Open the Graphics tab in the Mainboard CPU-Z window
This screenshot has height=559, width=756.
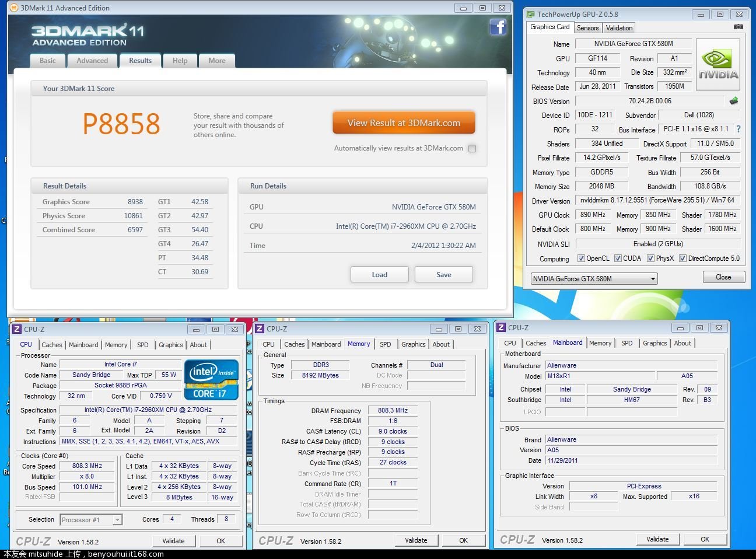coord(654,343)
